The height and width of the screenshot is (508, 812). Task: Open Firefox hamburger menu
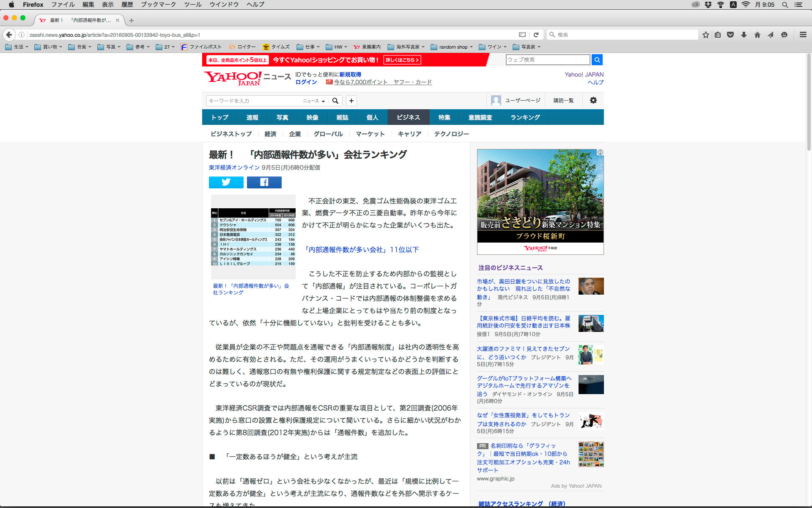click(x=803, y=35)
